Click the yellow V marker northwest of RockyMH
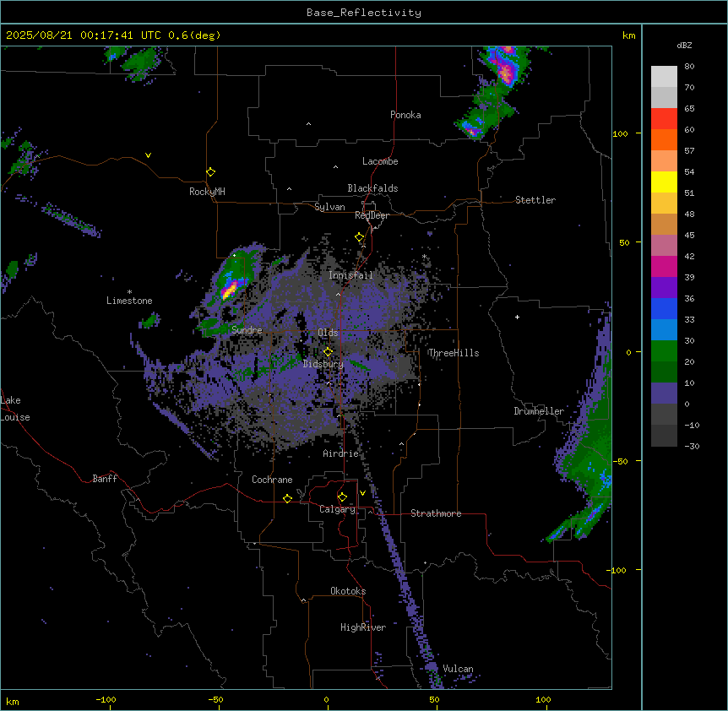728x711 pixels. coord(148,155)
